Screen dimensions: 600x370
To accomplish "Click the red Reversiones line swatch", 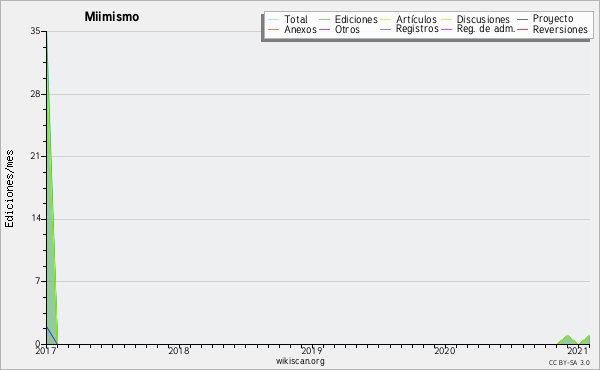I will [522, 29].
